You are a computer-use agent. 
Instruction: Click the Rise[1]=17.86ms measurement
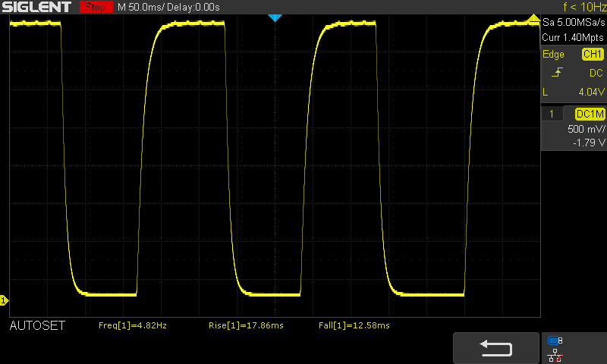(246, 326)
